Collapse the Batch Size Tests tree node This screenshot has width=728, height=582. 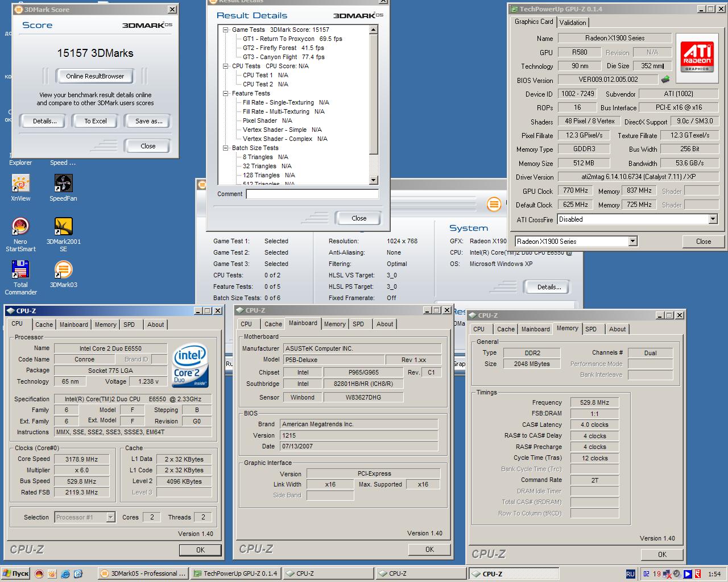pyautogui.click(x=226, y=148)
